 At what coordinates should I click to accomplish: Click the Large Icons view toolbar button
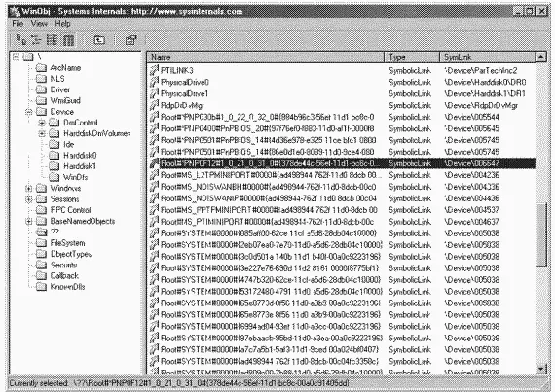pos(20,40)
